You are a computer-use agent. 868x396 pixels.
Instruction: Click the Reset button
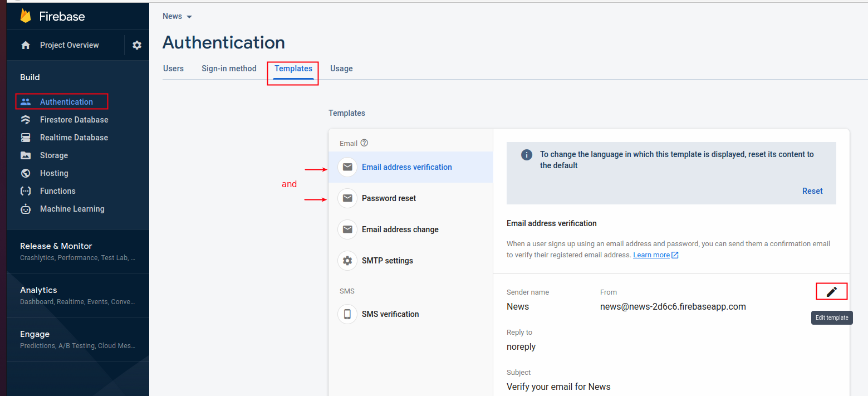(812, 191)
